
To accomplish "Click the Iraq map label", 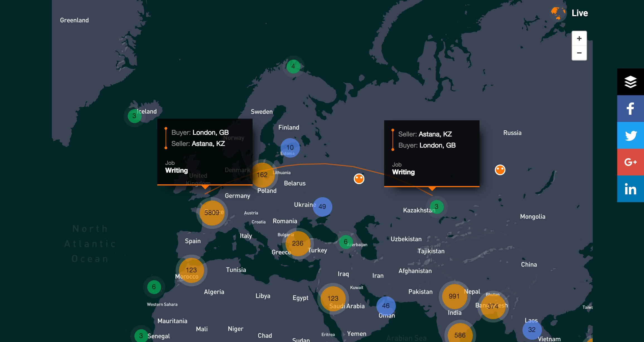I will tap(343, 274).
